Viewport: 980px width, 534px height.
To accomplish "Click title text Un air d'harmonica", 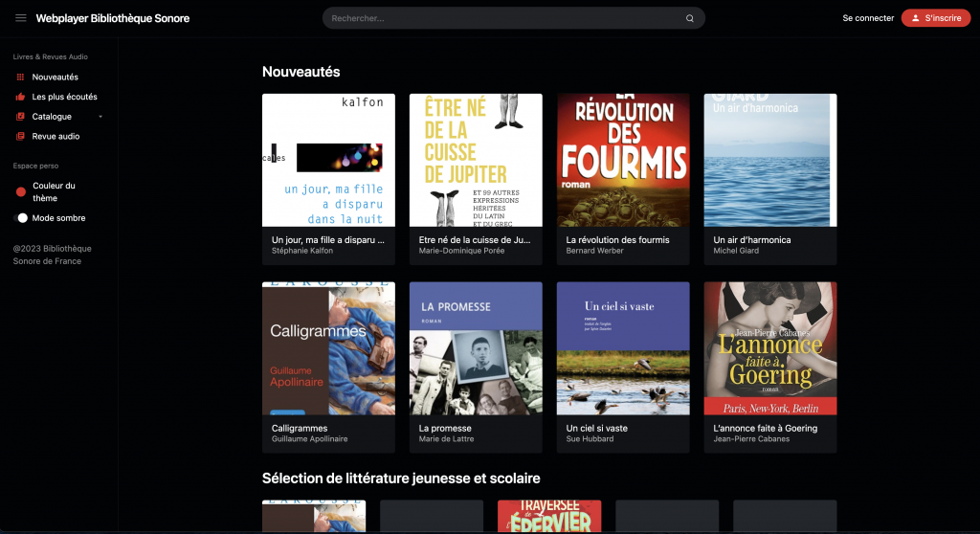I will point(752,240).
